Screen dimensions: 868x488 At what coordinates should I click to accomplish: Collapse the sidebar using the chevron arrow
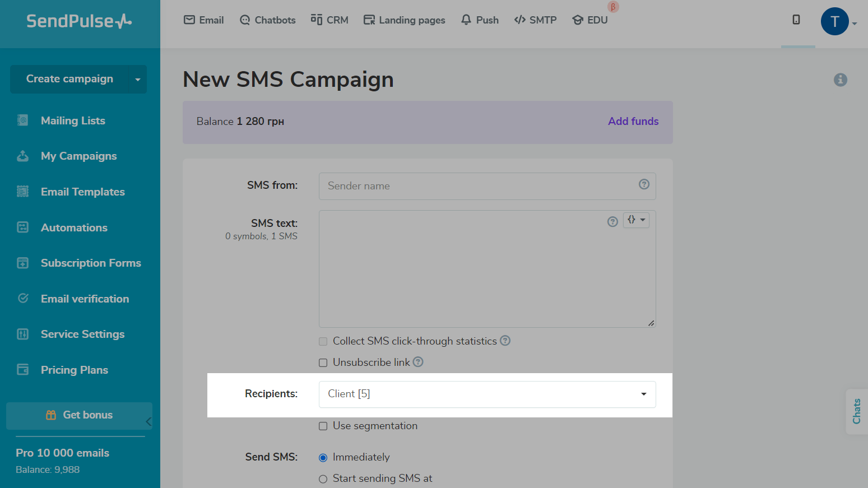[148, 421]
